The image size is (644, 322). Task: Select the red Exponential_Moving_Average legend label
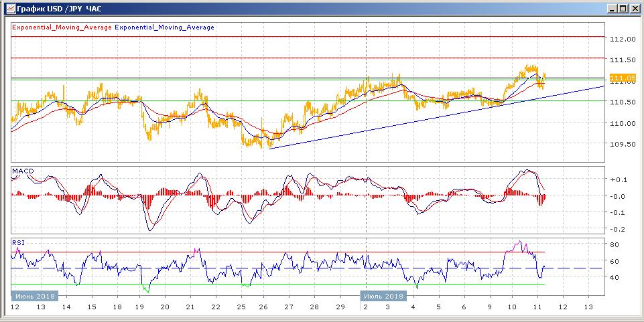click(62, 27)
